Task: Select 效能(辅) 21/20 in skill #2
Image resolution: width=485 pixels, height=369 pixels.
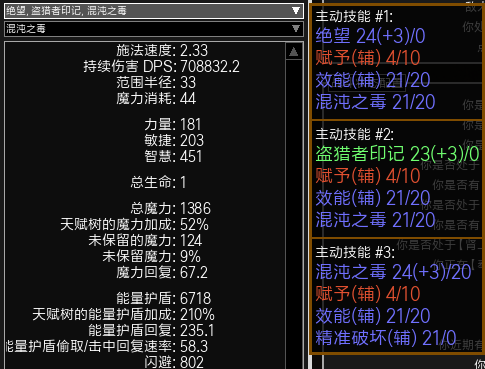Action: click(x=373, y=198)
